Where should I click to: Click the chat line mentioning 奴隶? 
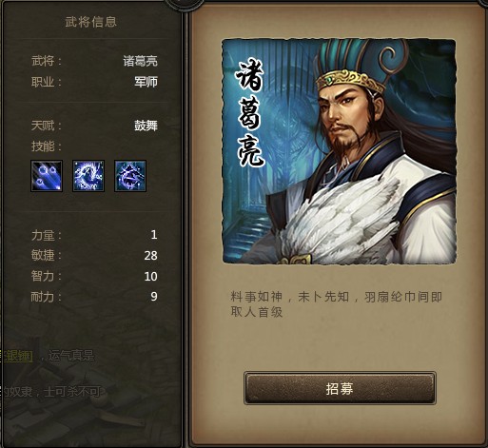[x=52, y=392]
